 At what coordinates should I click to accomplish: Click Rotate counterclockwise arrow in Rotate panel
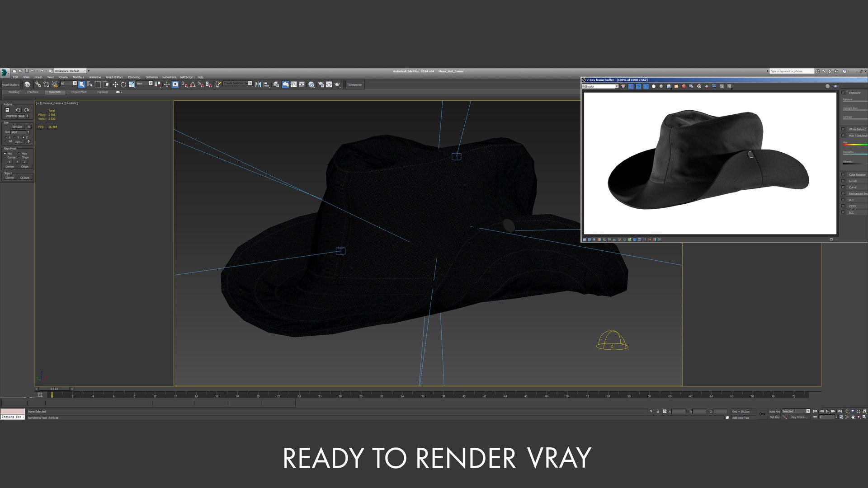coord(18,110)
